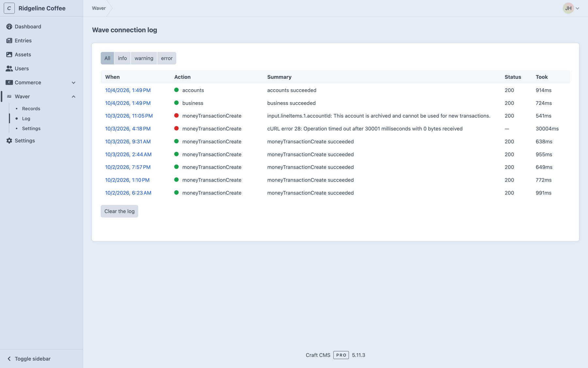
Task: Click the Ridgeline Coffee site name
Action: tap(42, 8)
